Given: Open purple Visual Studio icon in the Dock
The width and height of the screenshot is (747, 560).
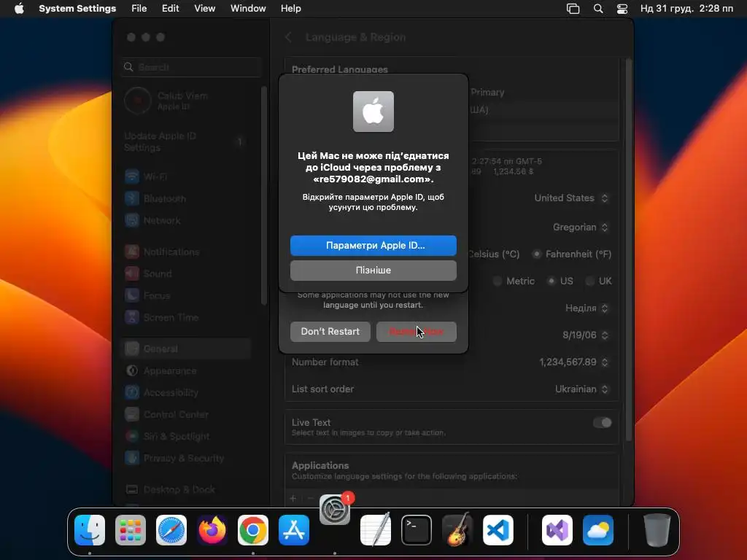Looking at the screenshot, I should [x=557, y=530].
